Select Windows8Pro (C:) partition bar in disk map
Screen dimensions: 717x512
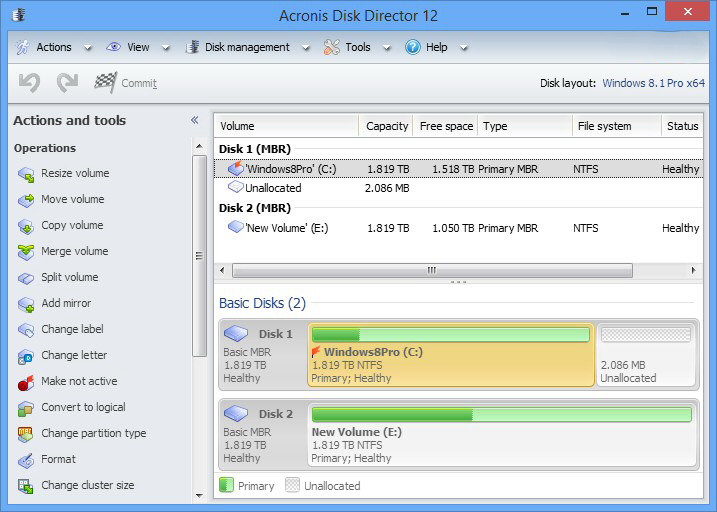[x=451, y=355]
